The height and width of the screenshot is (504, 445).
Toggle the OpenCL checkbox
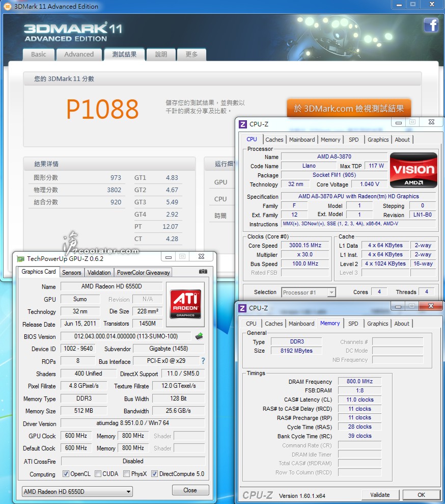pyautogui.click(x=66, y=474)
